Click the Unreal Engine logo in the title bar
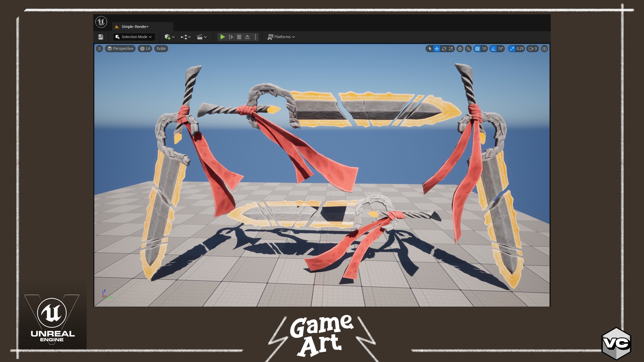This screenshot has height=362, width=644. click(101, 22)
